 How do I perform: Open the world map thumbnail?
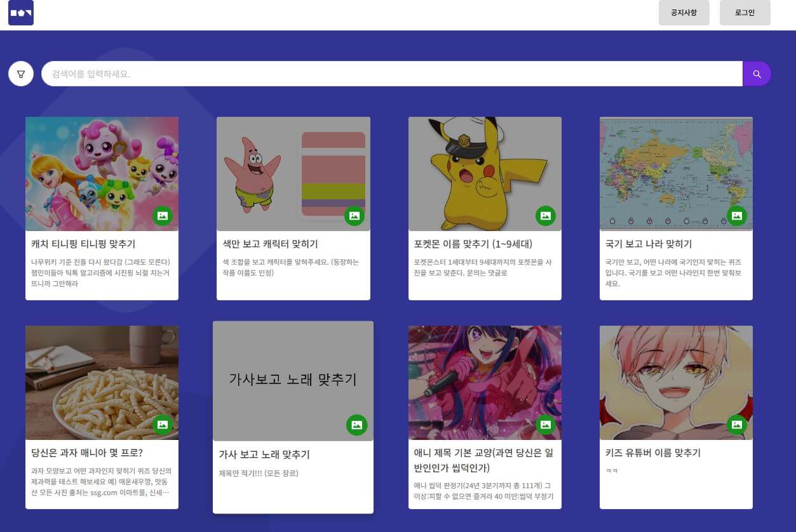coord(676,174)
